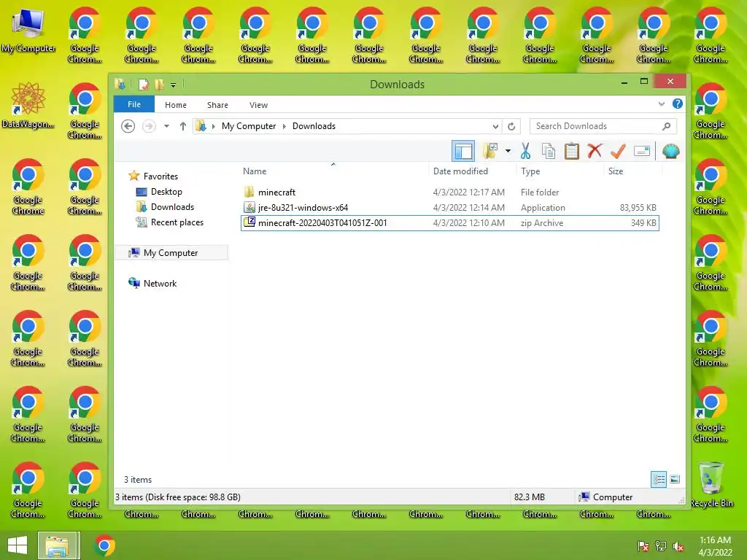Select My Computer in the navigation pane

[x=171, y=253]
